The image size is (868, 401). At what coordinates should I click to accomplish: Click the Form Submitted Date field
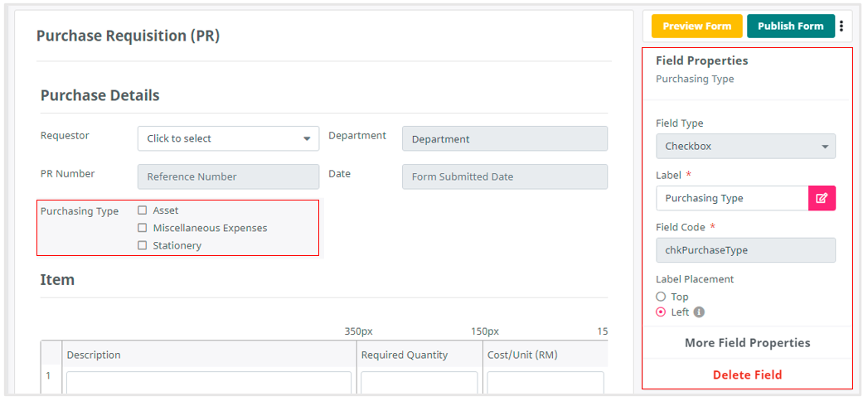tap(505, 177)
